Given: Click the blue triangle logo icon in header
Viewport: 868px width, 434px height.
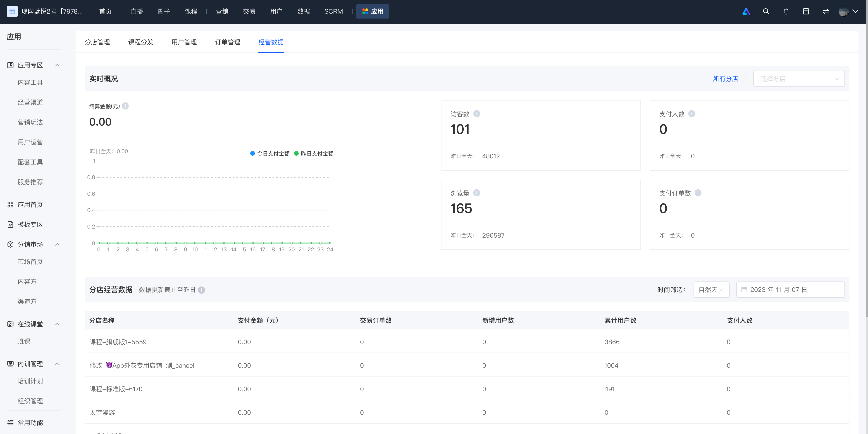Looking at the screenshot, I should pyautogui.click(x=746, y=12).
